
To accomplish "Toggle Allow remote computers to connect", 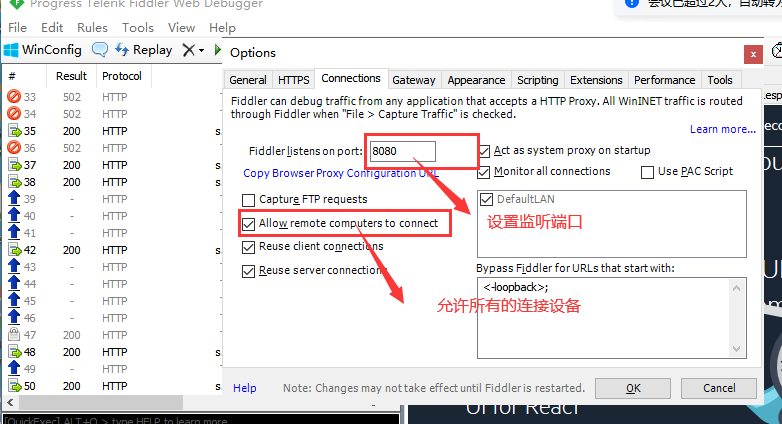I will 248,224.
